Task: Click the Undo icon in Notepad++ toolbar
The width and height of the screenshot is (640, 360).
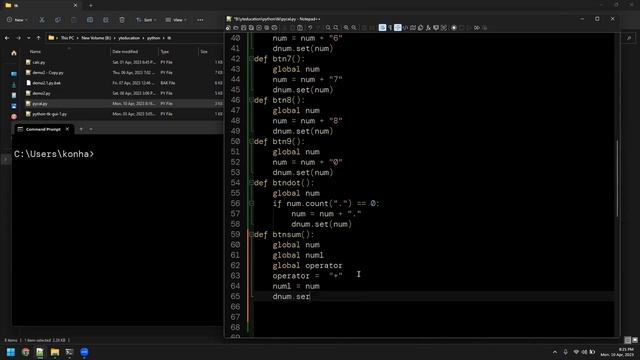Action: pos(310,28)
